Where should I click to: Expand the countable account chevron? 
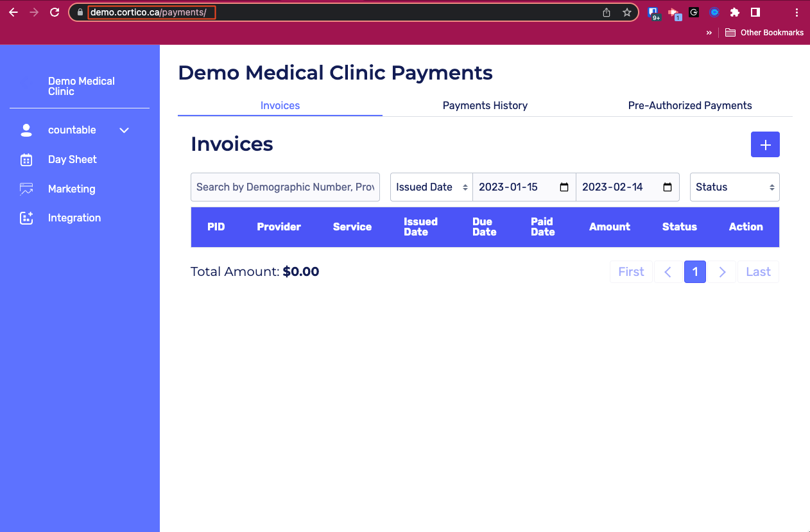pos(123,130)
